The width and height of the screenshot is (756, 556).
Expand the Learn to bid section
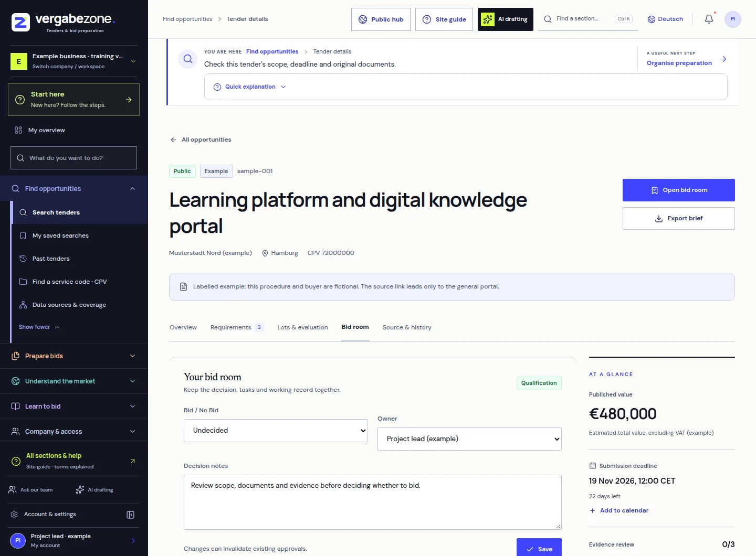click(74, 407)
